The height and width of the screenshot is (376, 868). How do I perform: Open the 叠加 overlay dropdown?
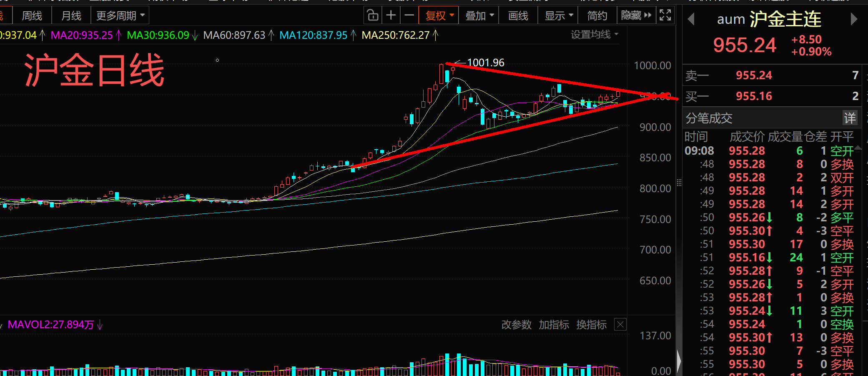479,16
